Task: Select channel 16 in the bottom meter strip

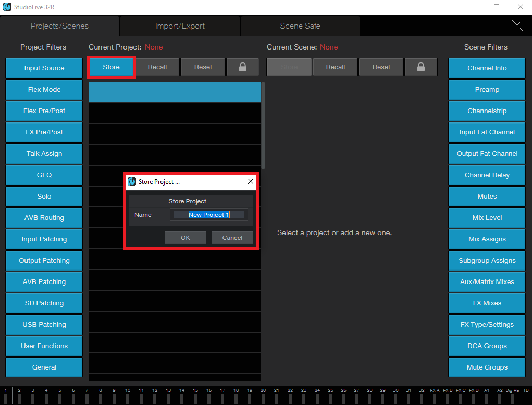Action: pyautogui.click(x=209, y=396)
